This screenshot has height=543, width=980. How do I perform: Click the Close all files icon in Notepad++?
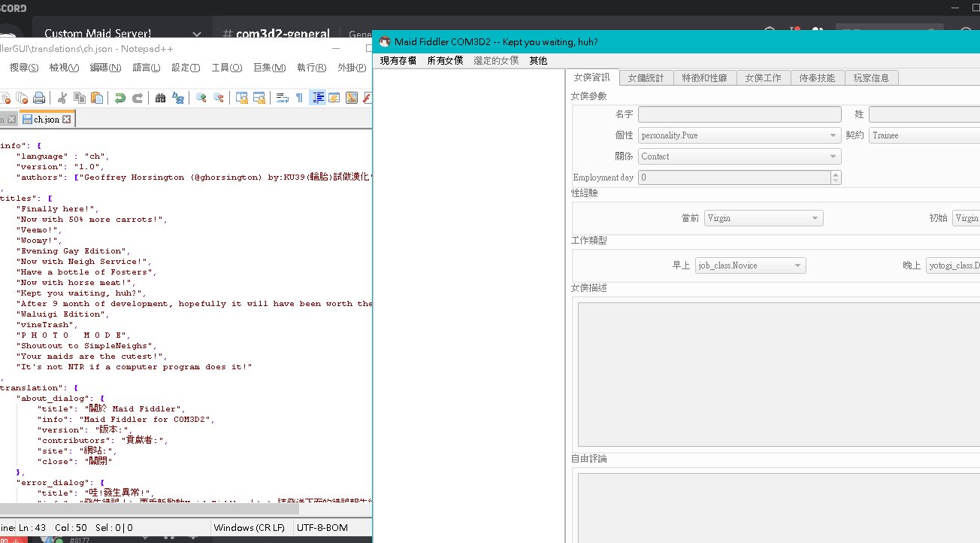[x=22, y=98]
